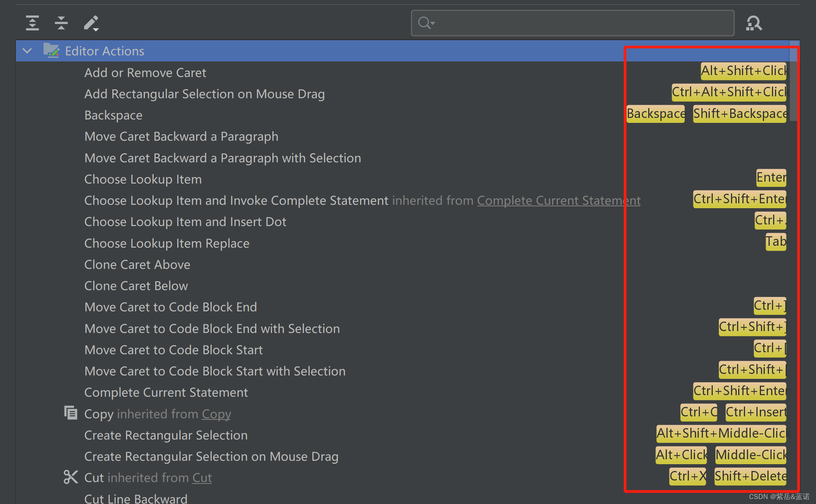The height and width of the screenshot is (504, 816).
Task: Click the Collapse All toolbar icon
Action: 61,23
